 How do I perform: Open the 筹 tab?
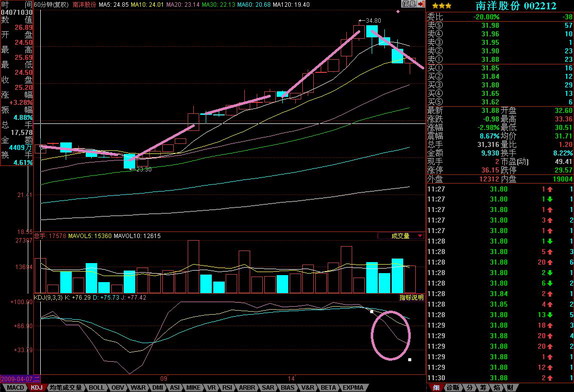coord(483,387)
